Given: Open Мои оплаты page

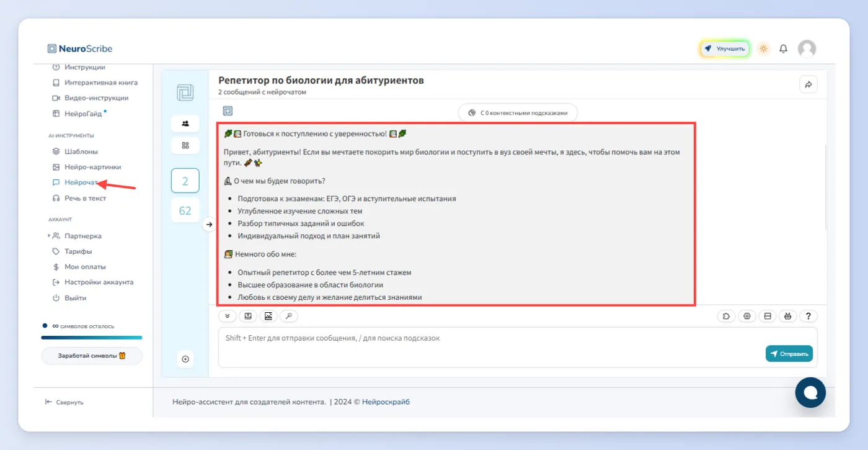Looking at the screenshot, I should click(x=79, y=267).
